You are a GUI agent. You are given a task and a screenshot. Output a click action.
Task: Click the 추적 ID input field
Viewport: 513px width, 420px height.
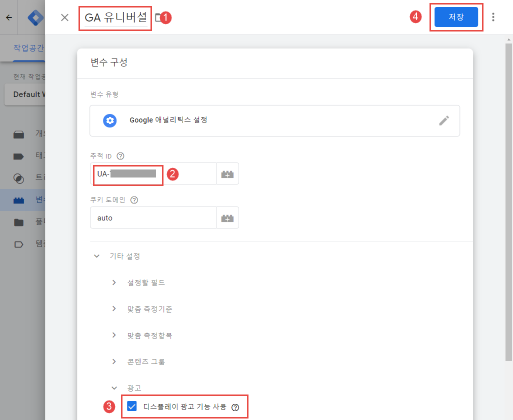coord(153,173)
